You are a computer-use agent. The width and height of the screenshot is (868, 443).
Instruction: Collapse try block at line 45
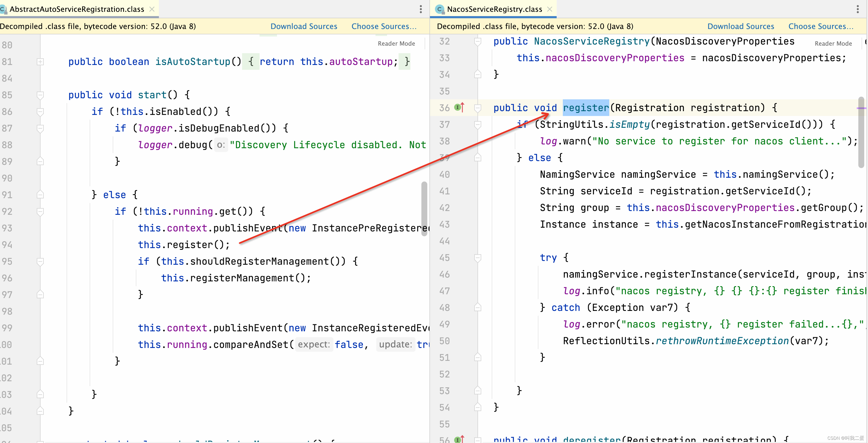point(477,258)
